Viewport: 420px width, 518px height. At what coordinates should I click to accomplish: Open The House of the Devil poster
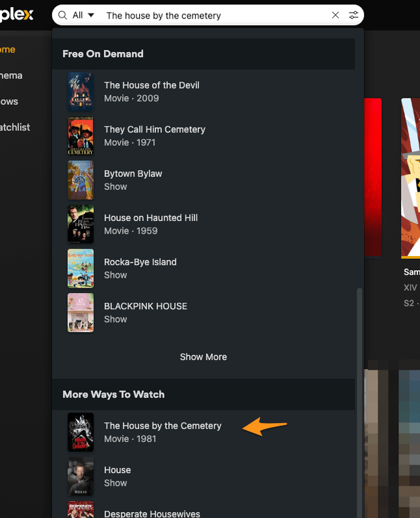pyautogui.click(x=80, y=92)
